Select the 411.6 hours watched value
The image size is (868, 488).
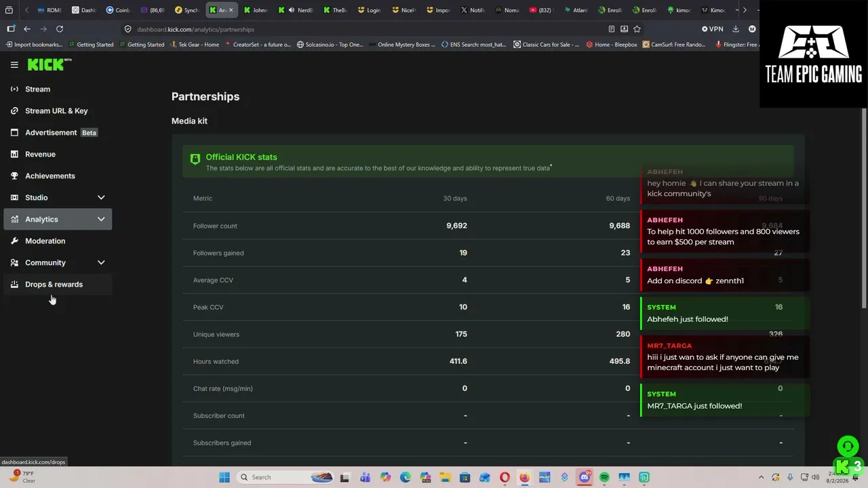coord(458,361)
